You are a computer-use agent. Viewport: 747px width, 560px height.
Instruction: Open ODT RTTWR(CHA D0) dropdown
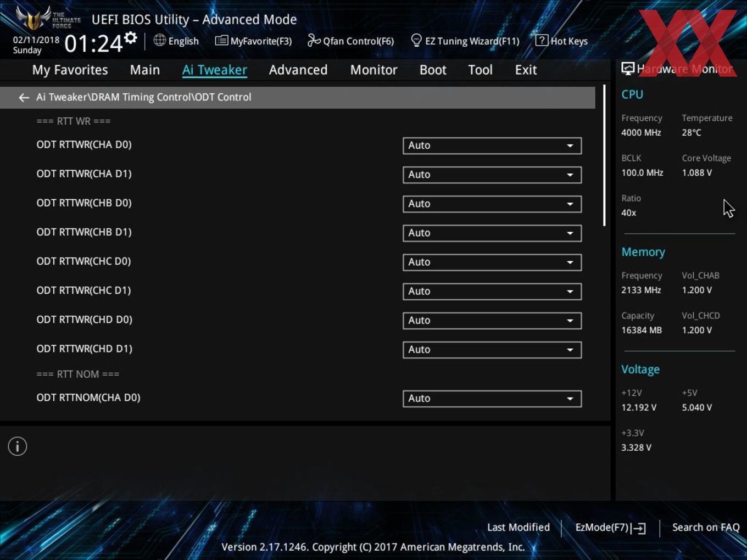(x=492, y=145)
